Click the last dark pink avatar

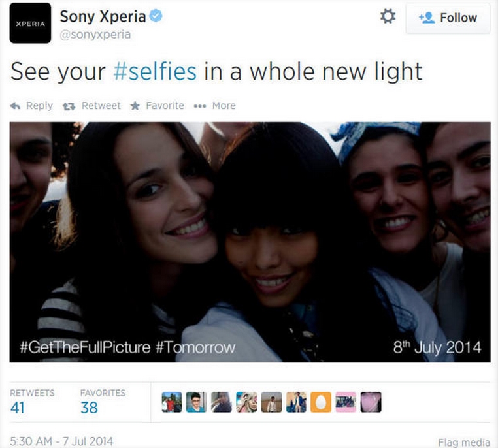coord(371,402)
